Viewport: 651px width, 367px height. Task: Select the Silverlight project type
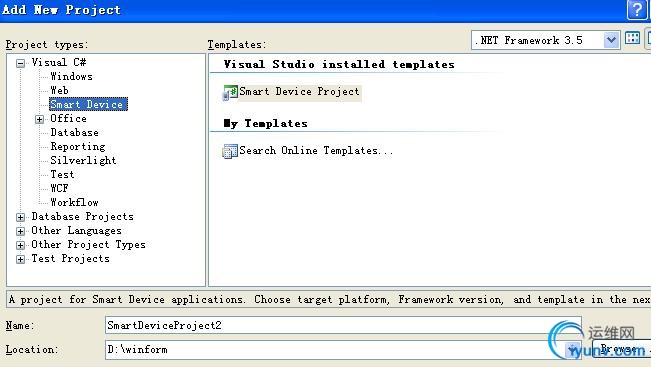click(83, 160)
